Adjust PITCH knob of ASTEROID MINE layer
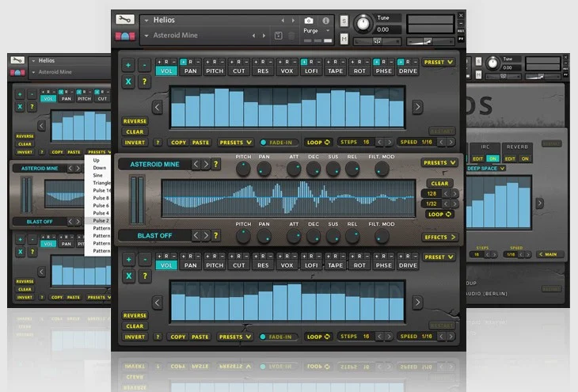 pyautogui.click(x=243, y=169)
